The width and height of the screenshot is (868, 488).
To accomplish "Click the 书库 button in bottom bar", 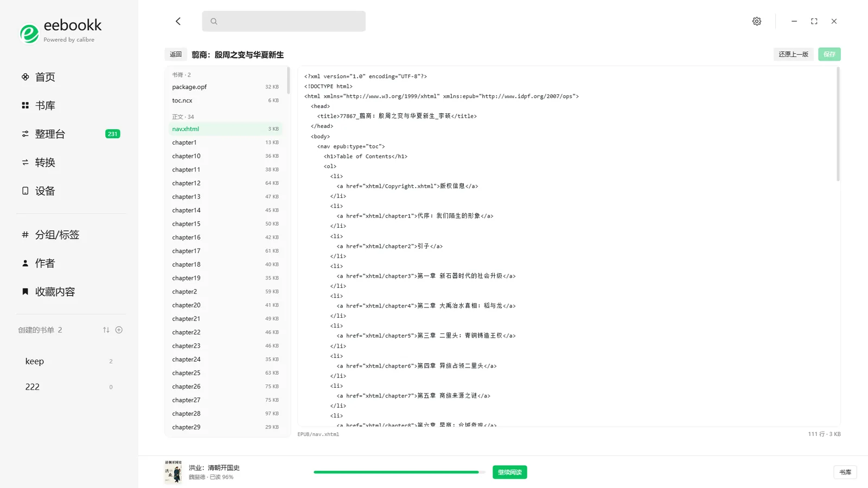I will coord(845,472).
